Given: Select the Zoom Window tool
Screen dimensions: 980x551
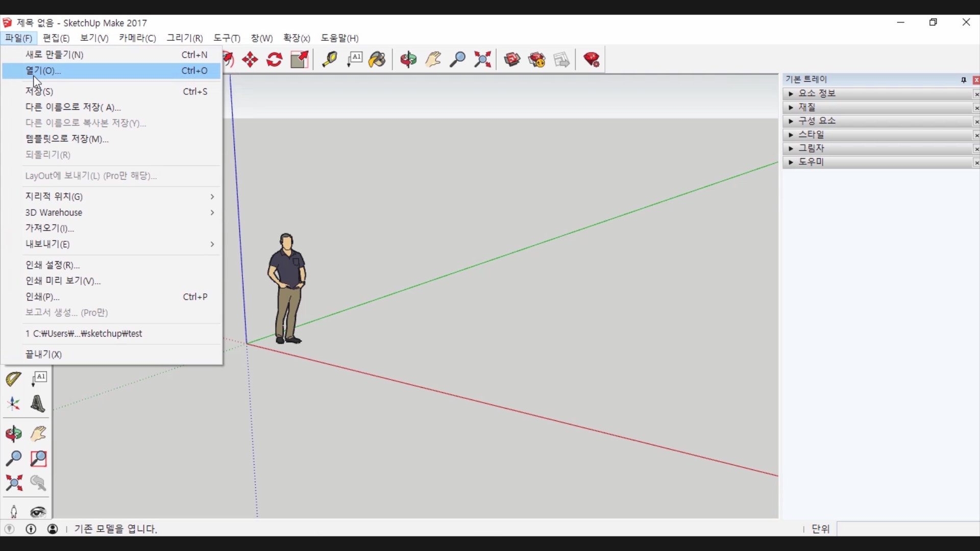Looking at the screenshot, I should [x=38, y=458].
